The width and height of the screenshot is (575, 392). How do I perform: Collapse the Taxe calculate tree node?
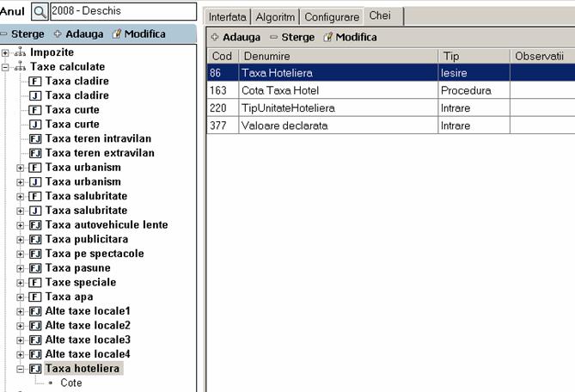[x=6, y=66]
